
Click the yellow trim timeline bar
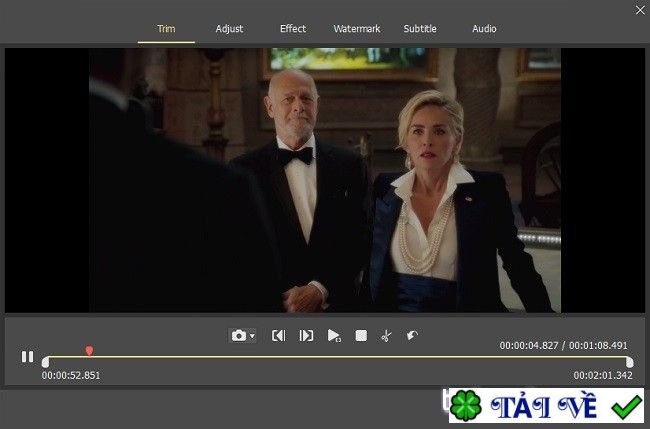point(337,356)
